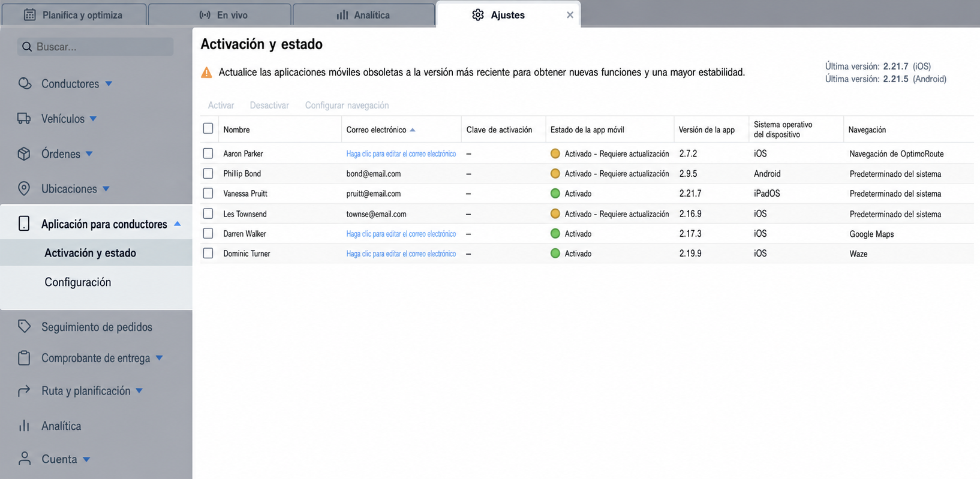This screenshot has width=980, height=479.
Task: Click the orange warning triangle icon
Action: (206, 73)
